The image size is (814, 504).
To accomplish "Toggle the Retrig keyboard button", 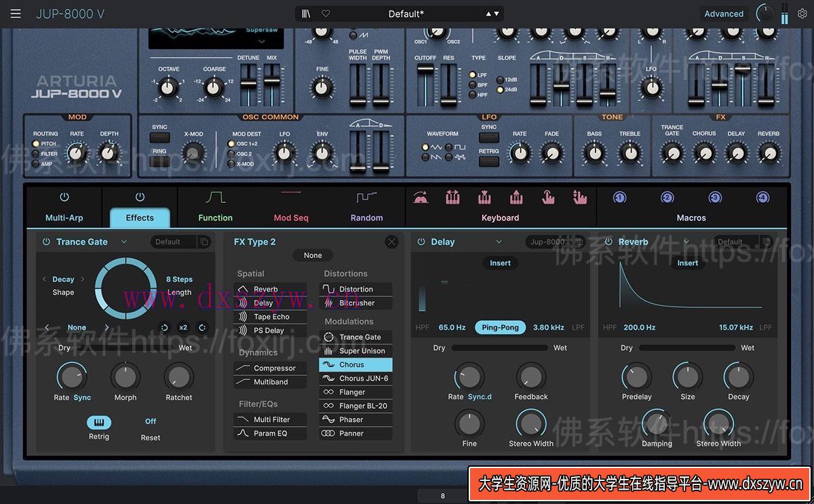I will 99,422.
